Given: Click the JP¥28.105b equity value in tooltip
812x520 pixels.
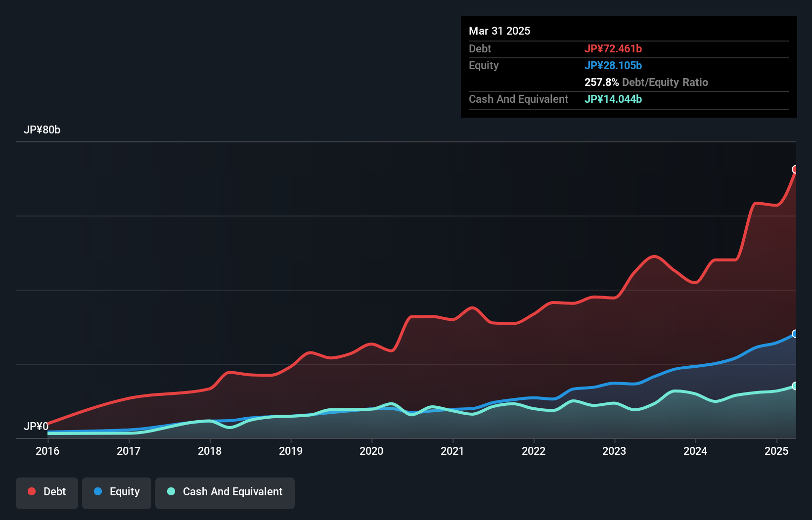Looking at the screenshot, I should (613, 65).
